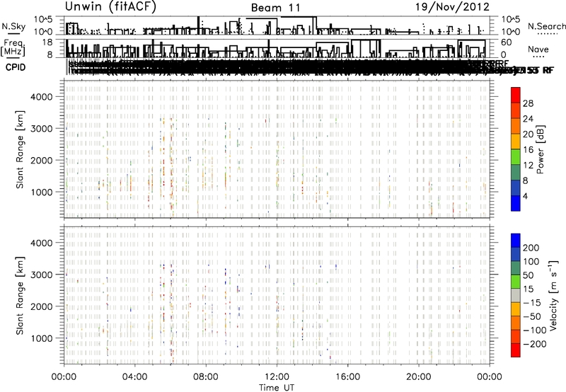Click the '4000' tick of the power panel

pos(42,97)
